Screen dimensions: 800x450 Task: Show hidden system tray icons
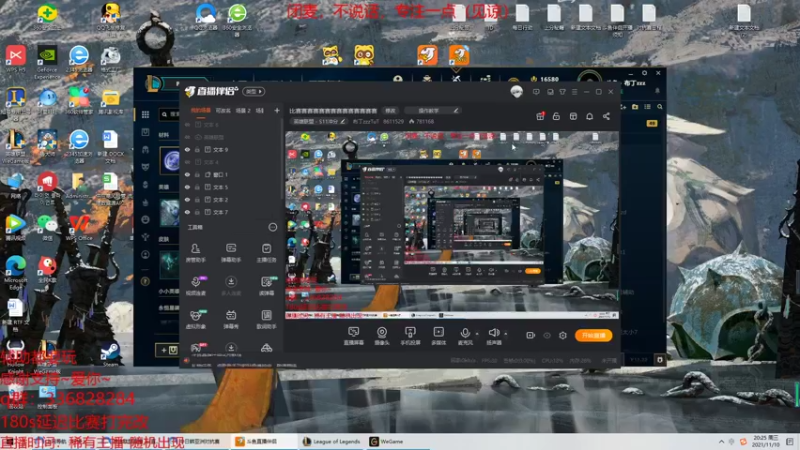point(721,442)
